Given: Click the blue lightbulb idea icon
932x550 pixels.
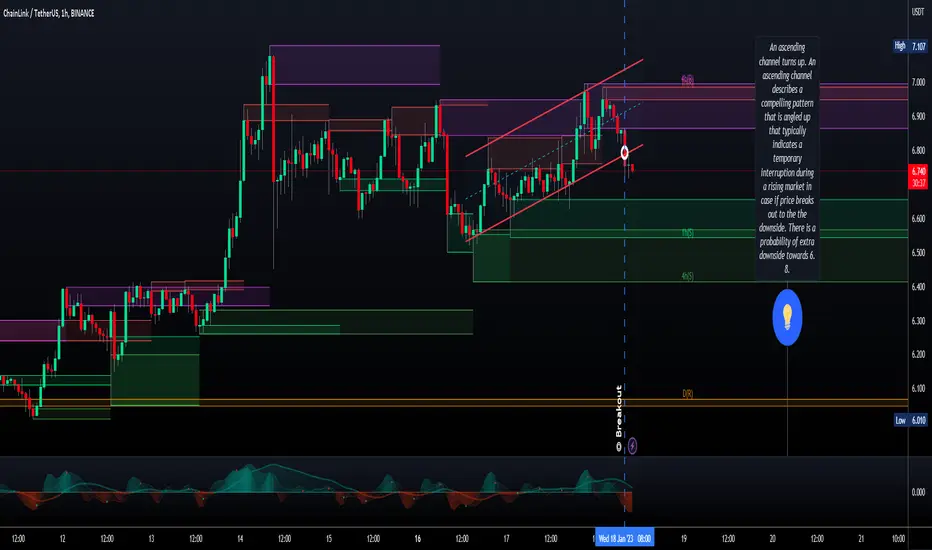Looking at the screenshot, I should click(x=787, y=318).
